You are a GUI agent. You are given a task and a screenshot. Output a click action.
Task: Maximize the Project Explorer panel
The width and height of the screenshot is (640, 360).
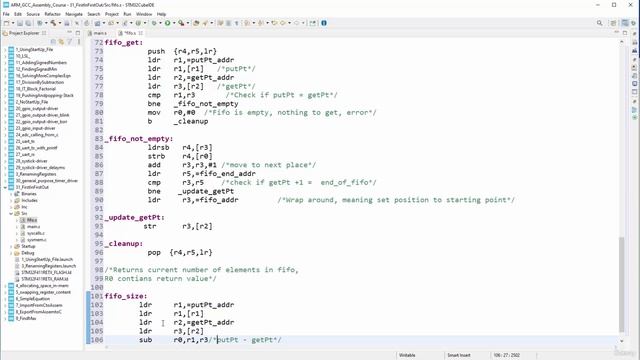coord(78,33)
